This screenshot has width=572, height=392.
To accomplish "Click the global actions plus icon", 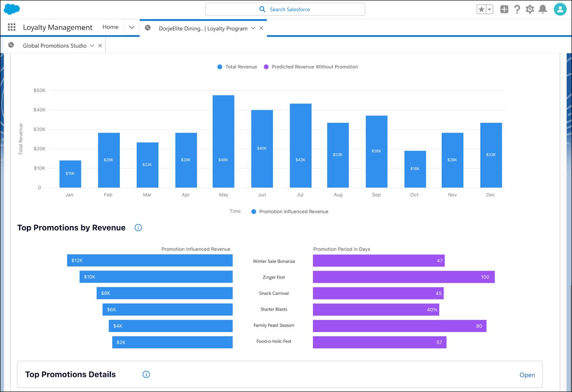I will 504,9.
